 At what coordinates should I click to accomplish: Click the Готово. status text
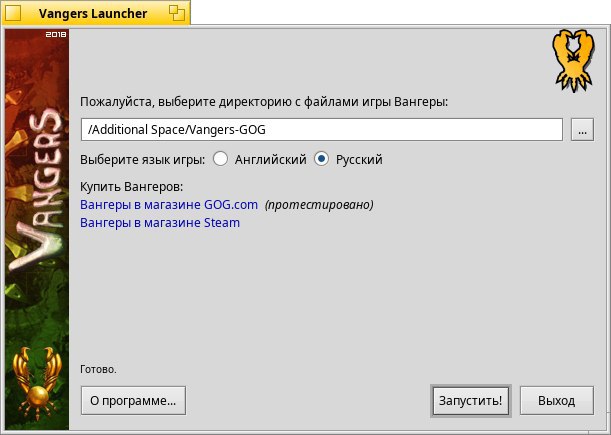coord(98,369)
